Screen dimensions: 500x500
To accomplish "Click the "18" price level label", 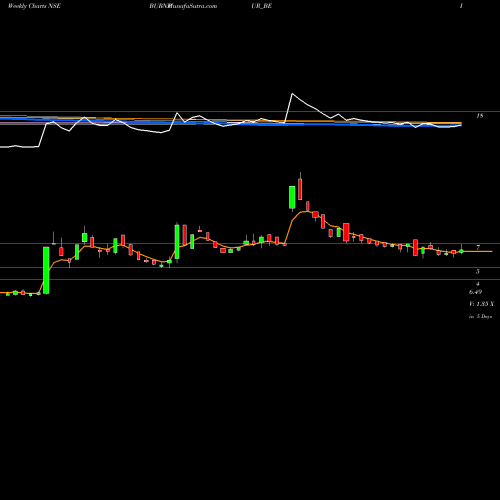I will (480, 116).
